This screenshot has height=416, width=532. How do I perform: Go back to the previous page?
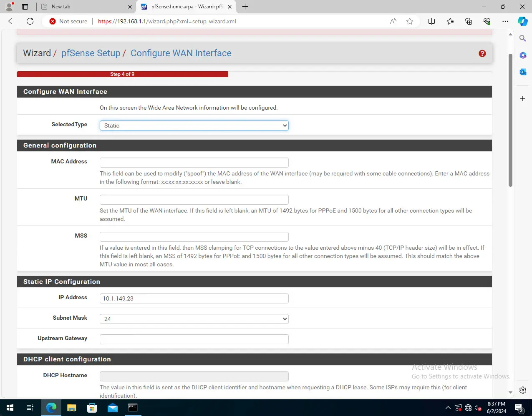pos(12,21)
